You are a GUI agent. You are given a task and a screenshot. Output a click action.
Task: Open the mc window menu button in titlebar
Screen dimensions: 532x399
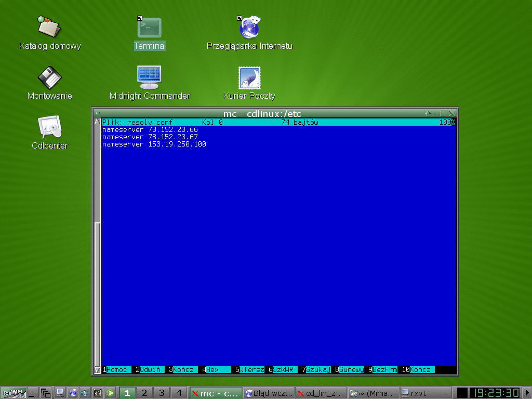[x=97, y=113]
